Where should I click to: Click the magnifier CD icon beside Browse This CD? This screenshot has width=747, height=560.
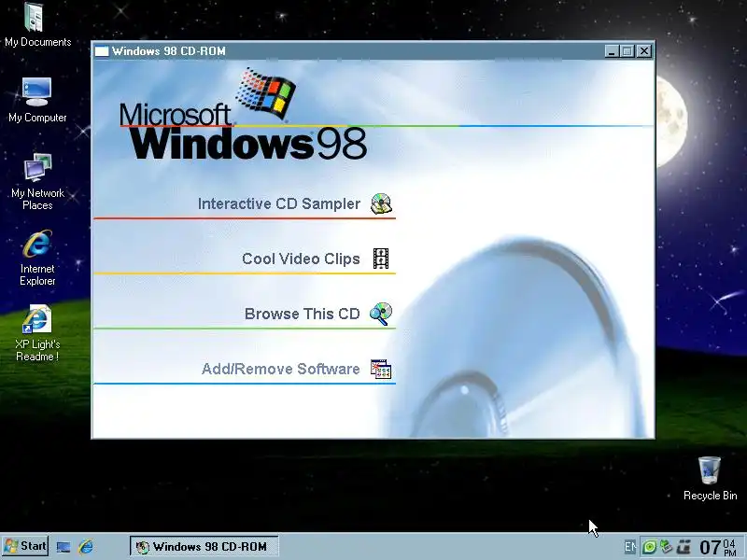[x=381, y=314]
